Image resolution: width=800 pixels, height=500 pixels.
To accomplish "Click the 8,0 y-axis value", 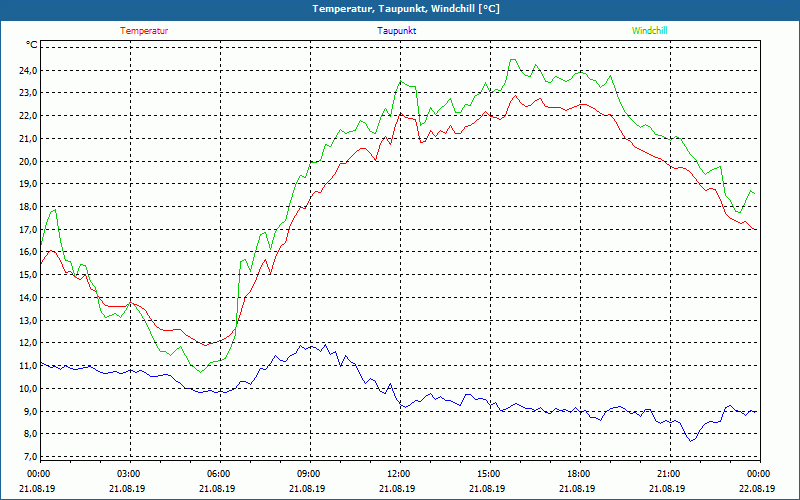I will click(x=31, y=434).
